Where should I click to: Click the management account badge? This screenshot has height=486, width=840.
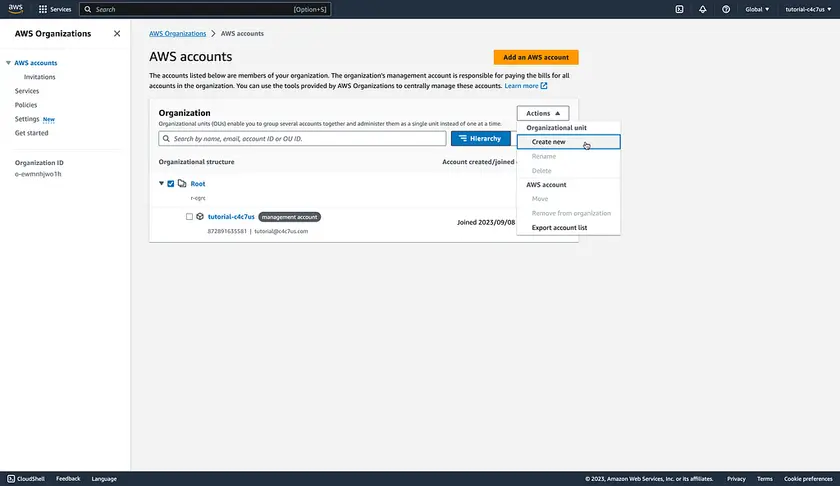(289, 216)
